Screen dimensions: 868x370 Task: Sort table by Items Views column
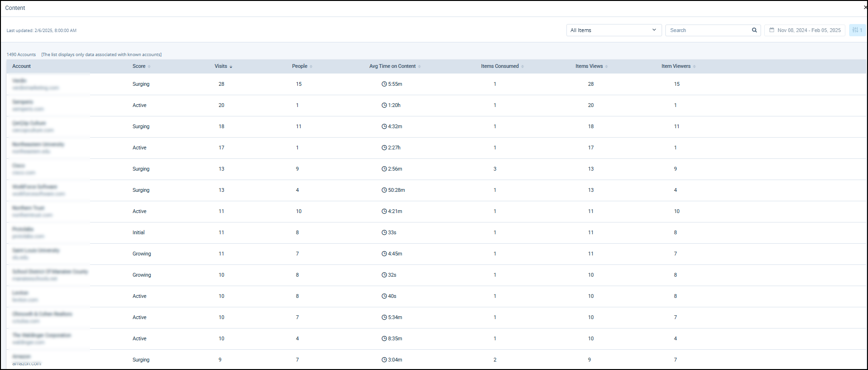(589, 66)
